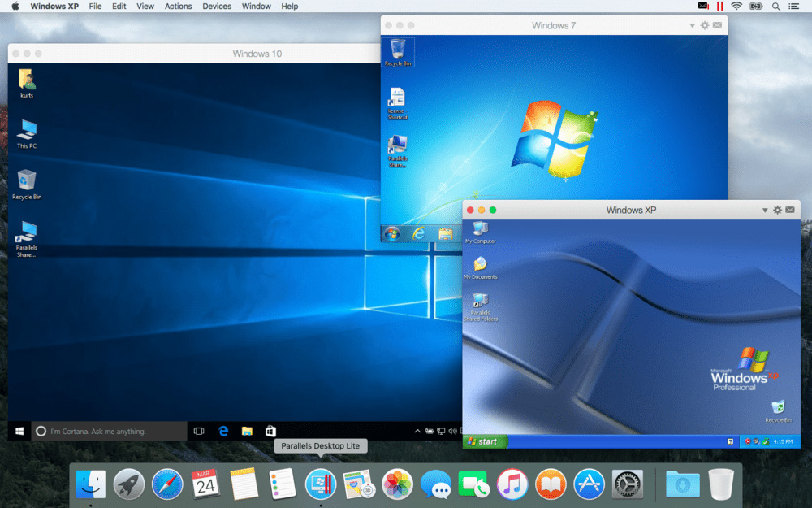Click the 4:15 PM clock in XP tray
Viewport: 812px width, 508px height.
click(x=783, y=441)
